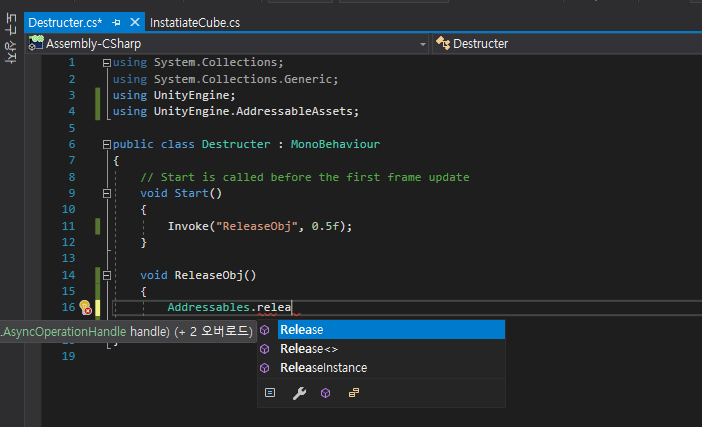This screenshot has height=427, width=702.
Task: Click the pin icon on Destructer.cs tab
Action: [115, 21]
